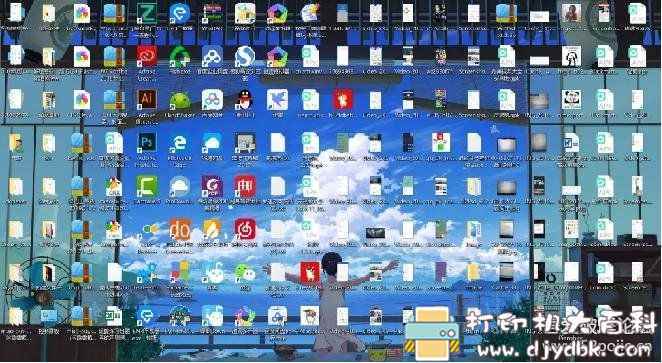This screenshot has height=363, width=662.
Task: Select the round white cloud shortcut icon
Action: pos(180,186)
